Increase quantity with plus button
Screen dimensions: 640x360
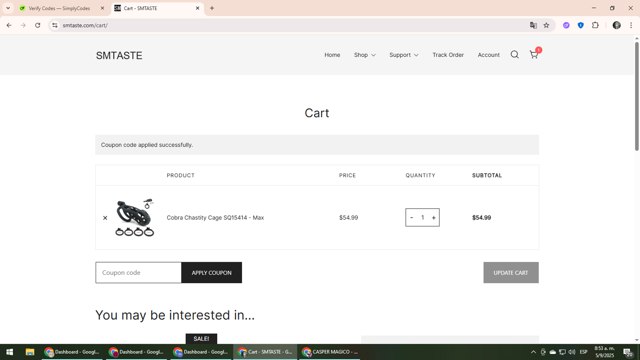click(433, 218)
